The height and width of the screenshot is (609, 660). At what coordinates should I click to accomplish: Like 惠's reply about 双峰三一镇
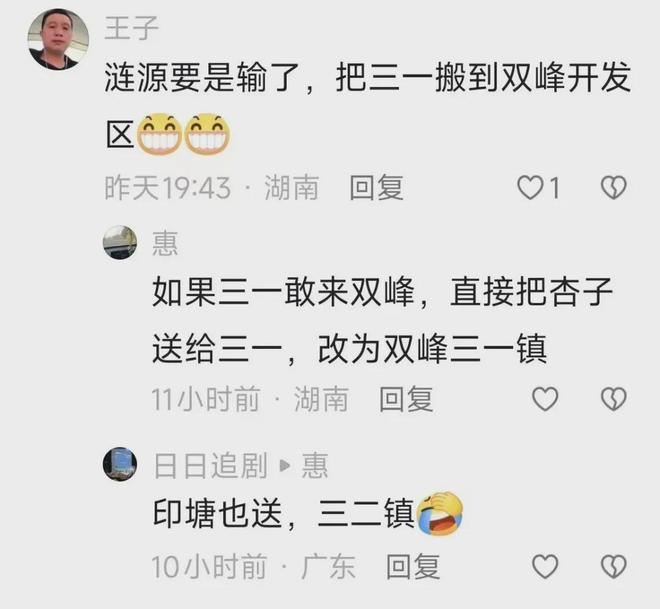coord(545,399)
